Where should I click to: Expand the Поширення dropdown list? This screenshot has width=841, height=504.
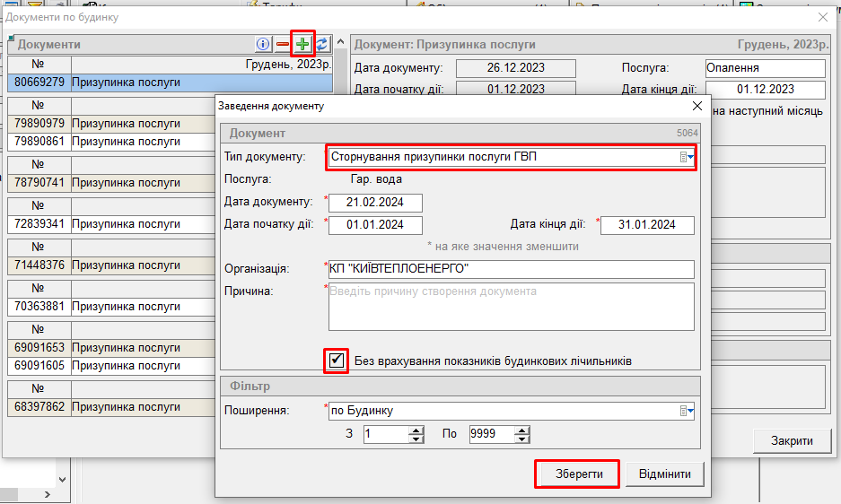688,411
